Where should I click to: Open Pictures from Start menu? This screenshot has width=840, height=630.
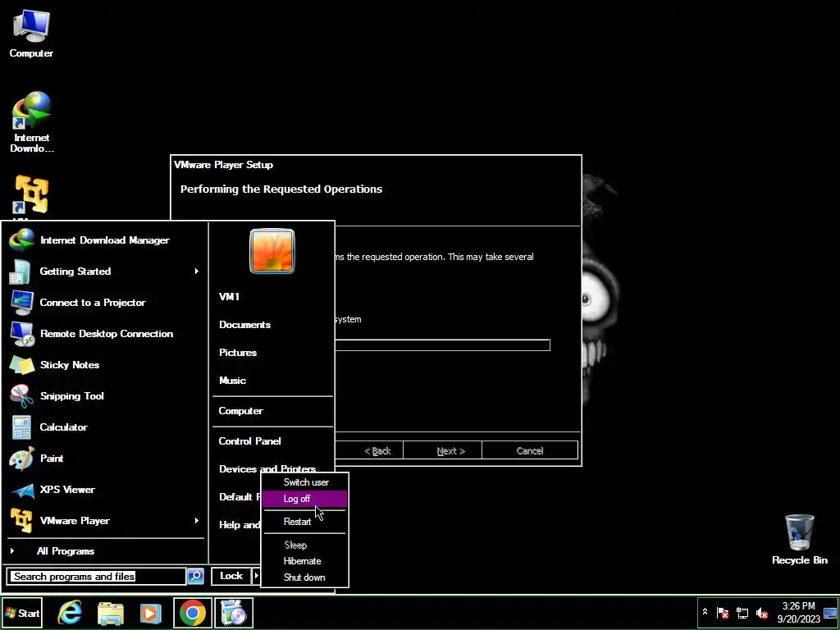tap(238, 353)
